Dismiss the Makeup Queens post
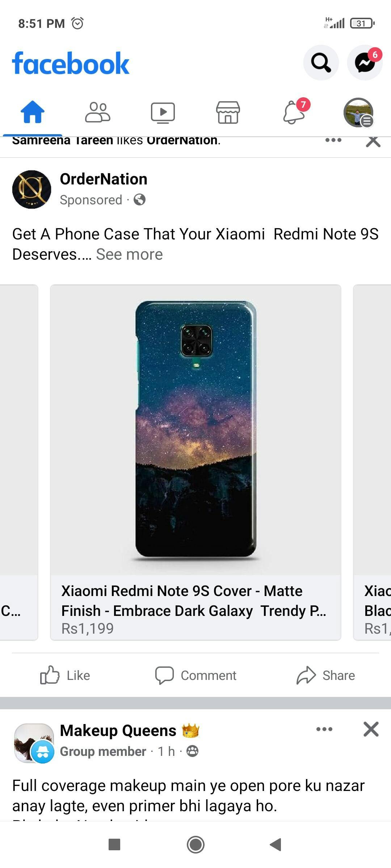 (x=371, y=729)
